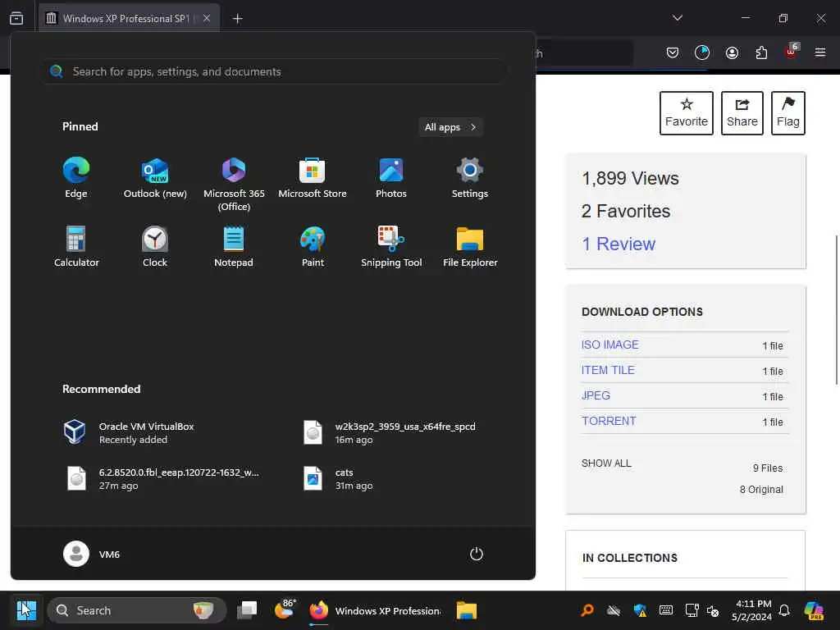840x630 pixels.
Task: Expand the list all tabs dropdown
Action: coord(677,18)
